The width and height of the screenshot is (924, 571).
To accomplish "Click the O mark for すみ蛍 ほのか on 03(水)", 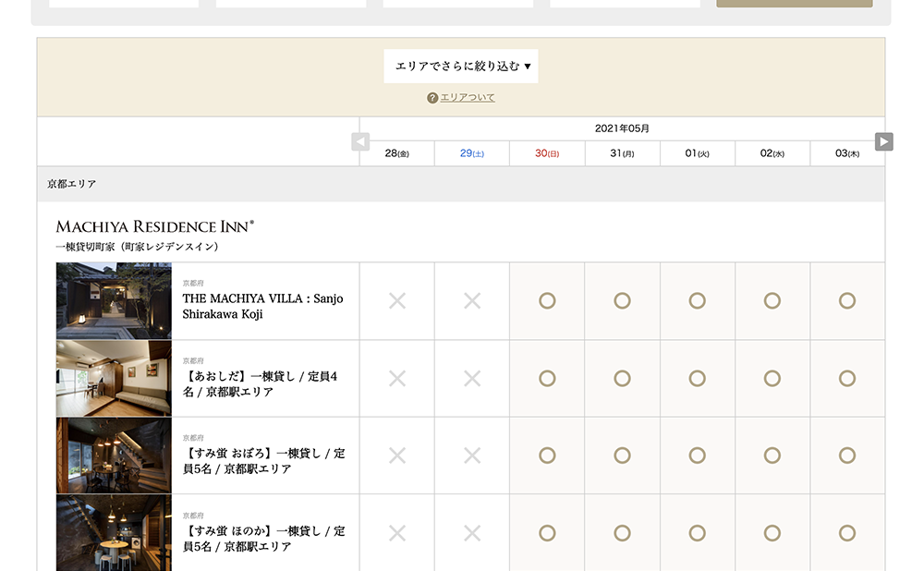I will pyautogui.click(x=847, y=533).
